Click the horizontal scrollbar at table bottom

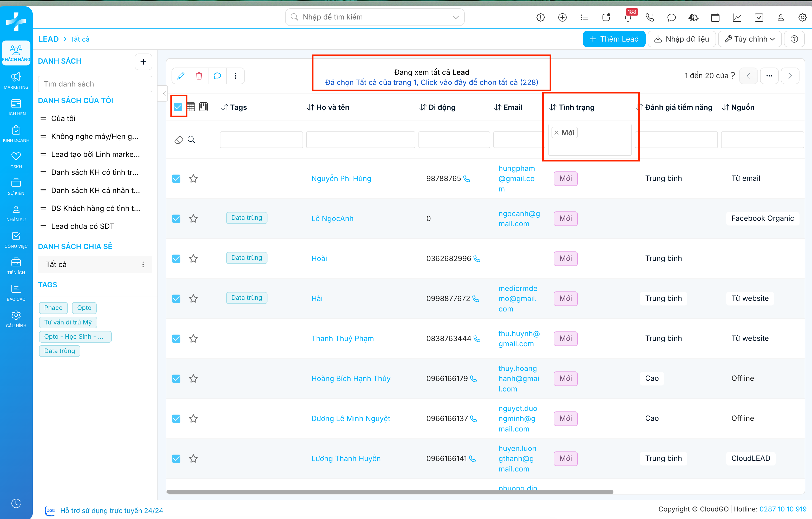tap(389, 492)
